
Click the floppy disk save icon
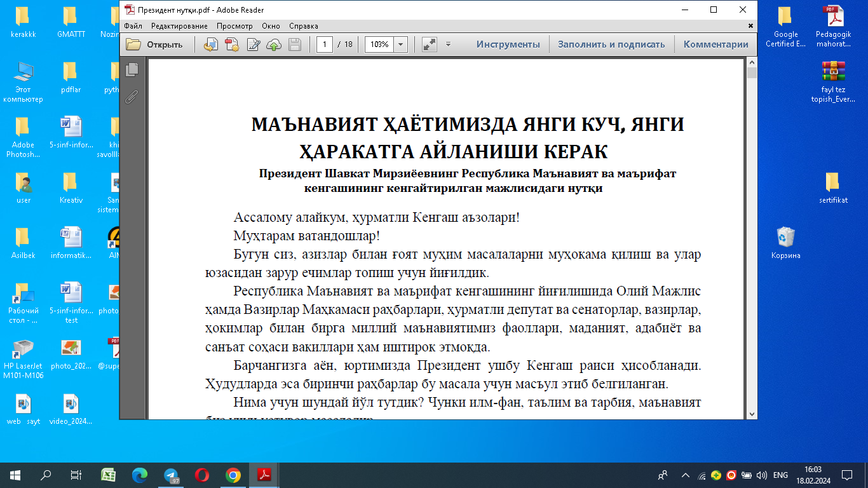(x=295, y=44)
